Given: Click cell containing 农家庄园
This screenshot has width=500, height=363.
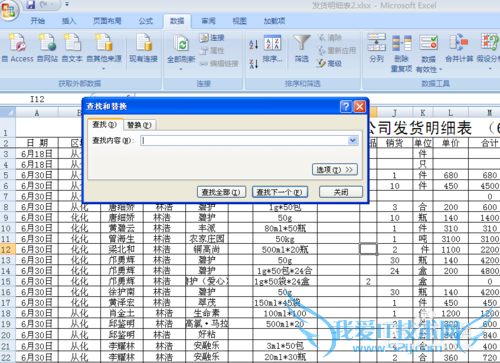Looking at the screenshot, I should point(207,239).
